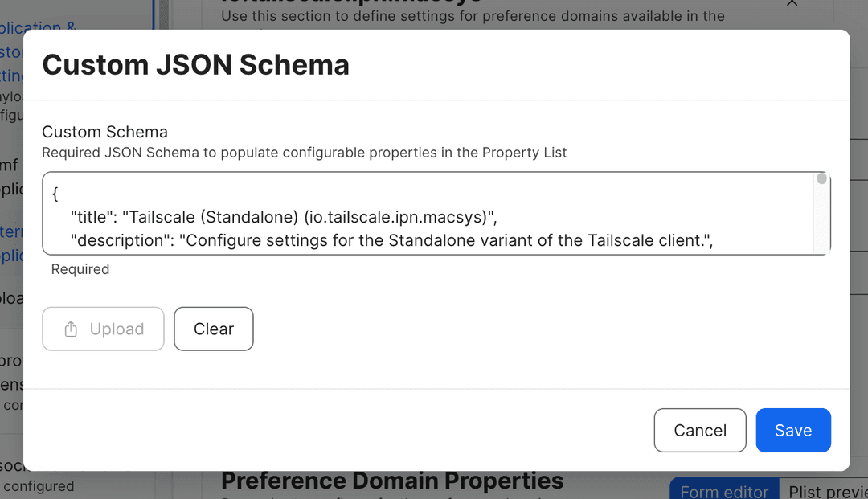Click the Custom JSON Schema dialog title

pyautogui.click(x=196, y=64)
